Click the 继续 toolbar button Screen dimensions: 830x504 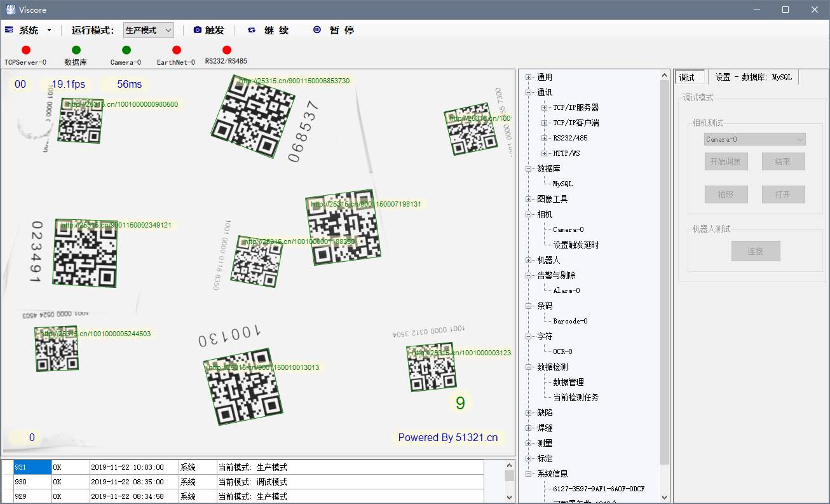[268, 30]
